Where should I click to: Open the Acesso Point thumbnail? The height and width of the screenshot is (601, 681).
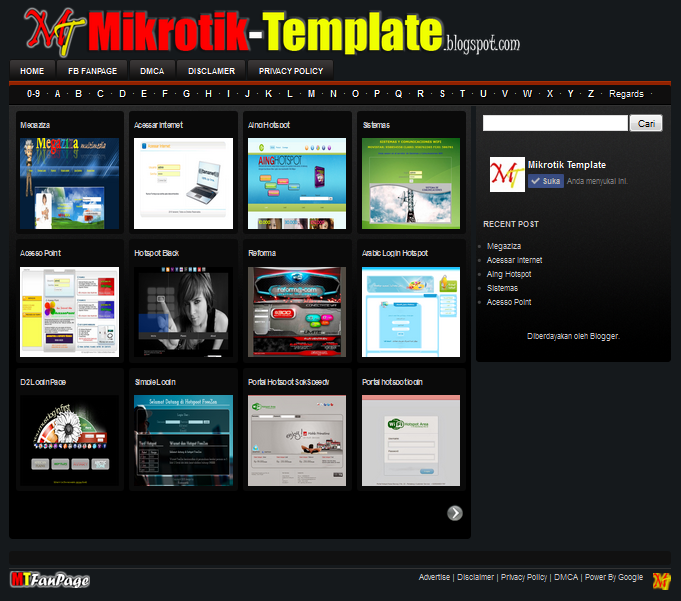[69, 312]
